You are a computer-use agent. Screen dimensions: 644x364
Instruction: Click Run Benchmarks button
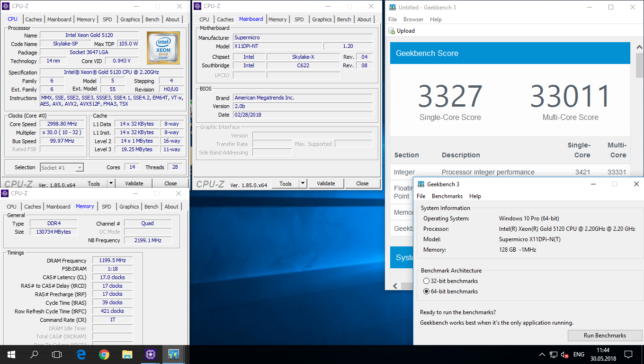[605, 336]
